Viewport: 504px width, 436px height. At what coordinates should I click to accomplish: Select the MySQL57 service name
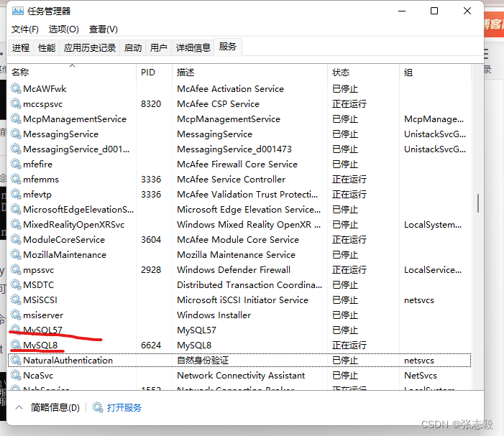click(x=42, y=330)
